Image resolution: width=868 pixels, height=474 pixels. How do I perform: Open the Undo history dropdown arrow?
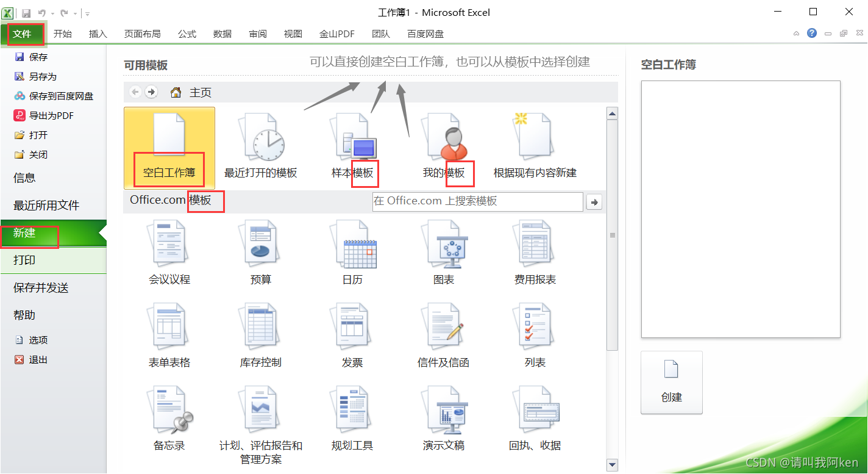52,13
